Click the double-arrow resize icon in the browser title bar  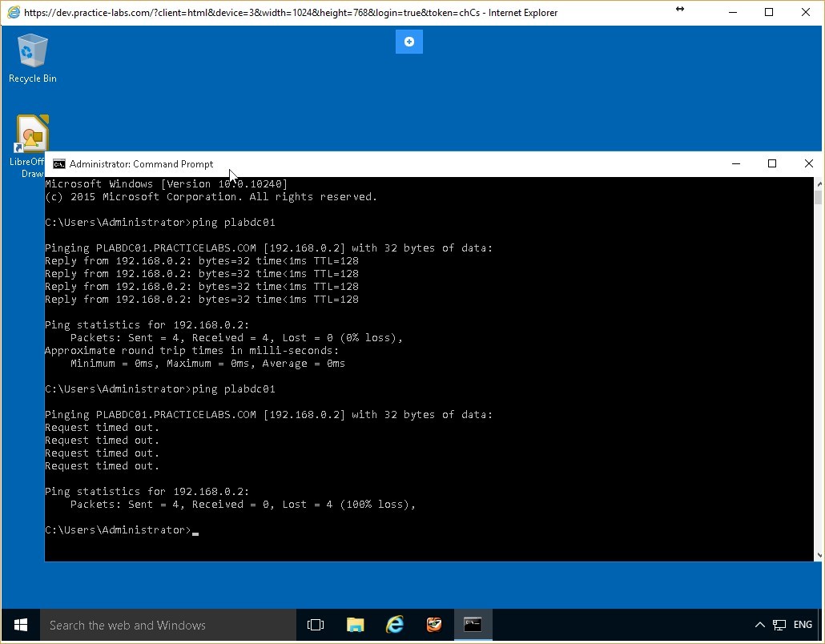tap(679, 10)
